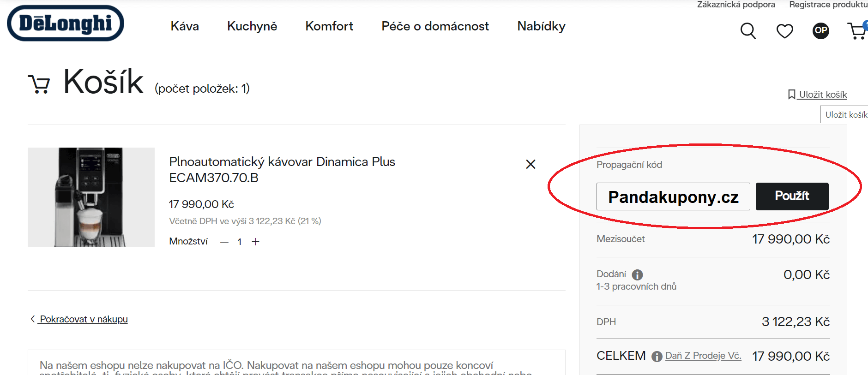Open the Nabídky menu
Screen dimensions: 868x375
coord(541,26)
